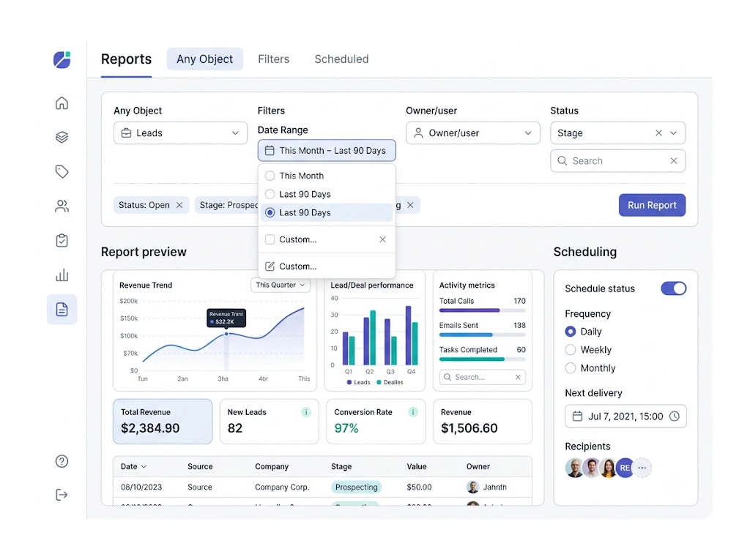Click the calendar icon in Date Range field
The image size is (750, 560).
(x=270, y=151)
